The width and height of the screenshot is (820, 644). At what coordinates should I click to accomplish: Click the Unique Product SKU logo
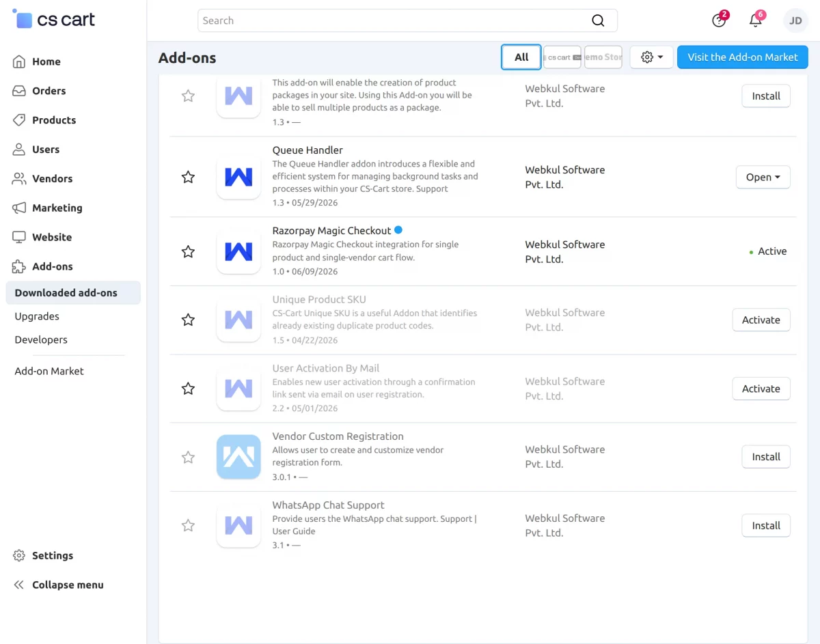click(238, 320)
